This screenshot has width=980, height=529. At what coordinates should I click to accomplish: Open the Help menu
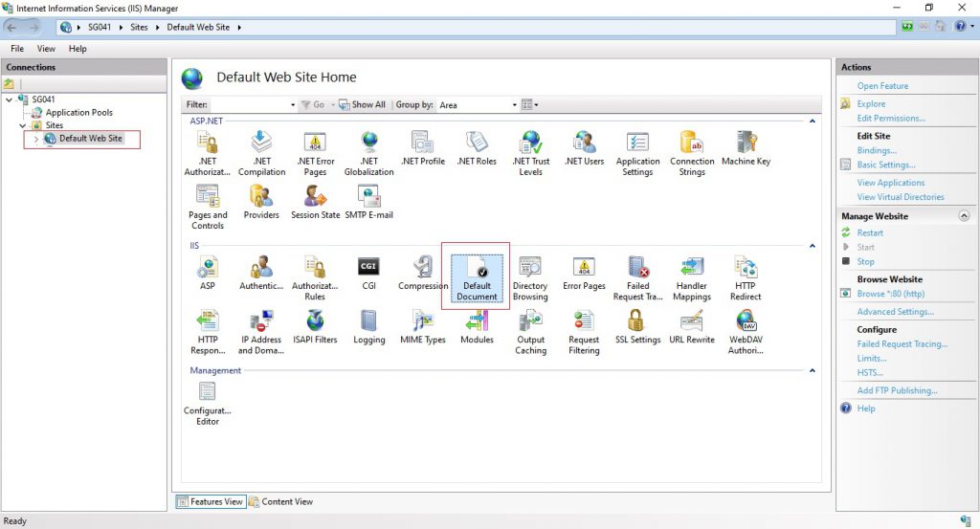coord(78,49)
